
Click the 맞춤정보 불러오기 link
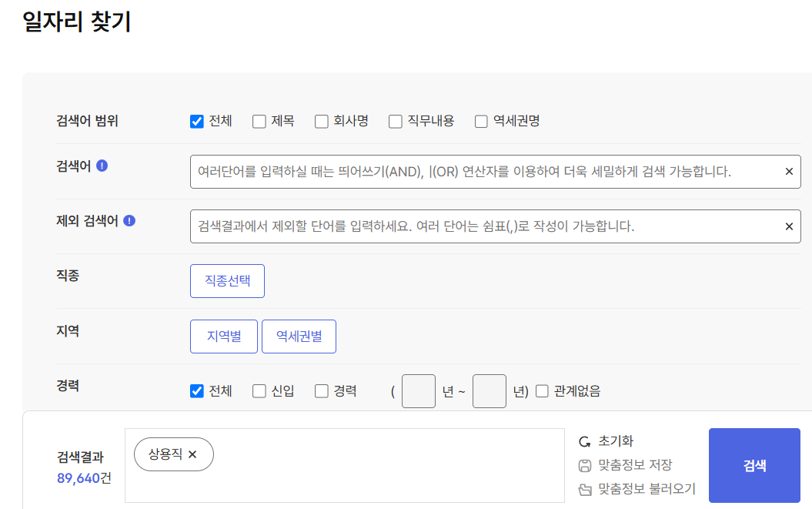pos(647,489)
